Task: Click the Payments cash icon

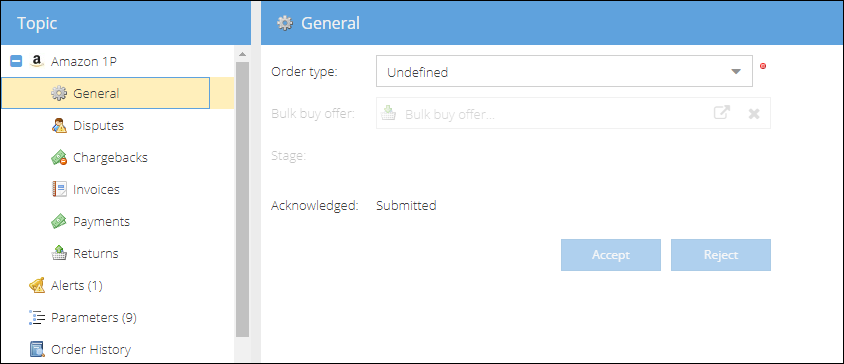Action: [59, 221]
